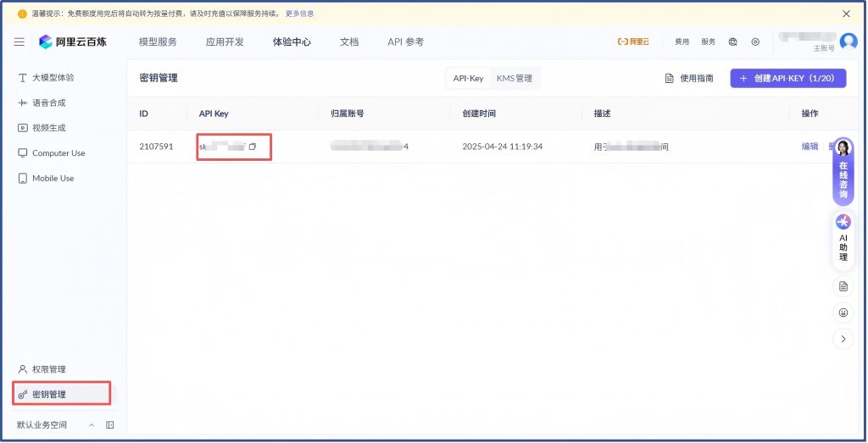Open the 模型服务 top navigation tab
Screen dimensions: 868x443
click(158, 42)
